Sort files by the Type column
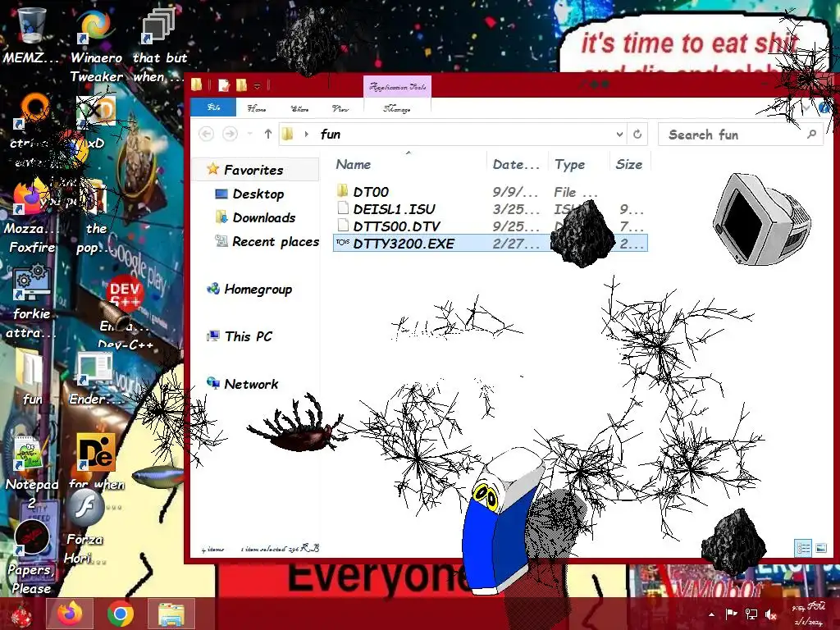840x630 pixels. point(577,164)
